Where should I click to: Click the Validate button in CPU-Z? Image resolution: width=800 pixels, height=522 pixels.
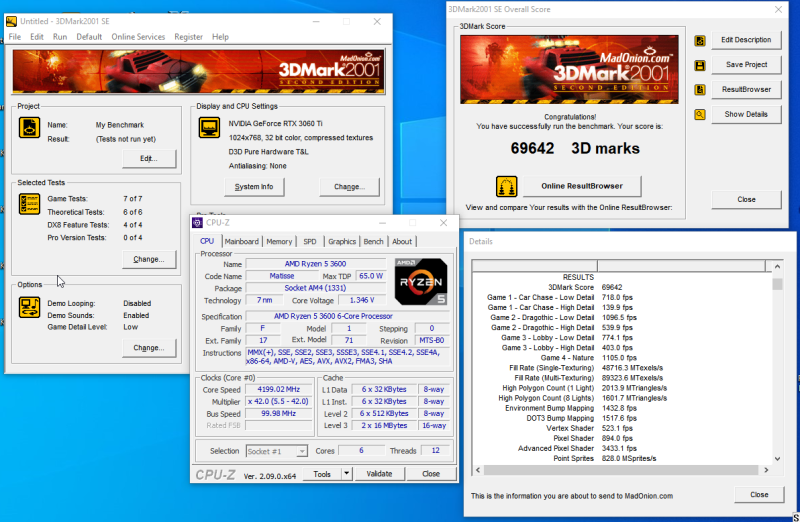[x=379, y=474]
